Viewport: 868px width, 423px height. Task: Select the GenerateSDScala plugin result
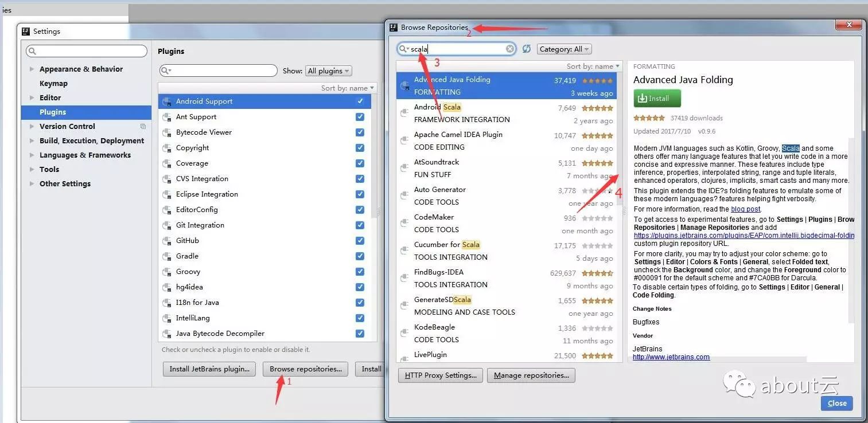pos(507,306)
